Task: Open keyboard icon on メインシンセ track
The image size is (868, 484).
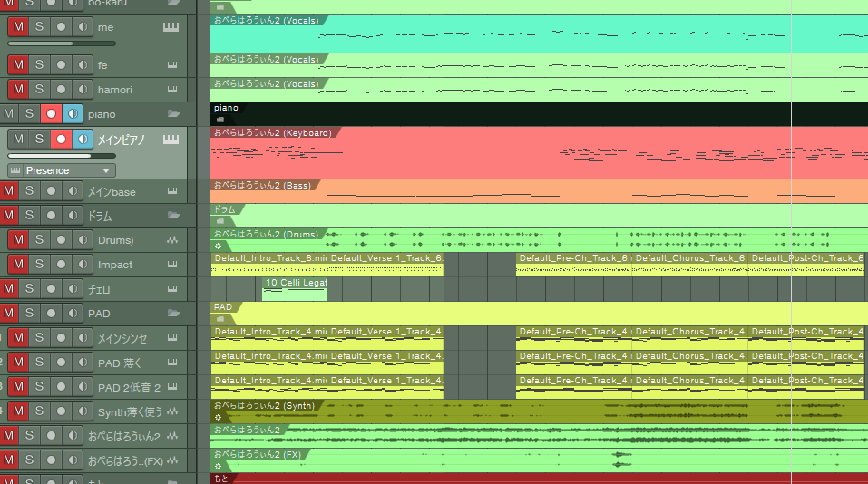Action: [172, 337]
